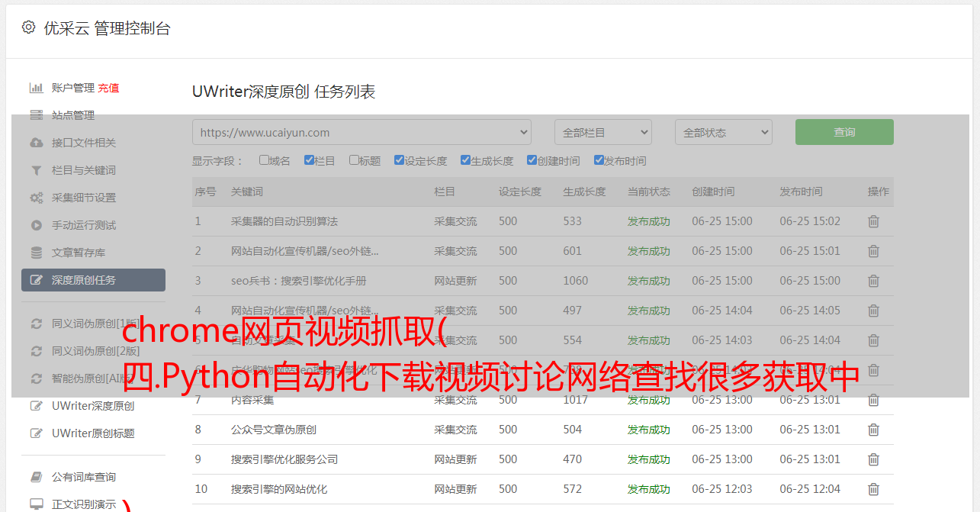Select UWriter原创标题 sidebar item
The image size is (980, 512).
click(x=93, y=433)
